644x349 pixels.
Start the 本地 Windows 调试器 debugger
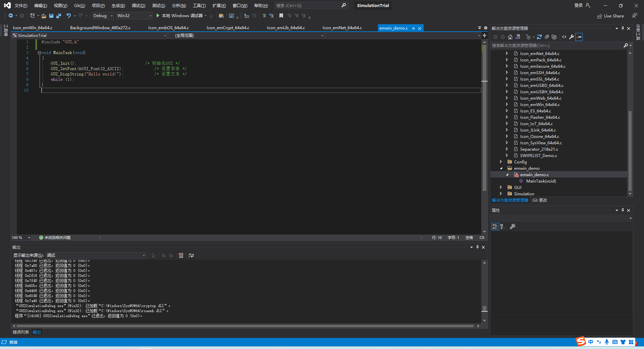[180, 16]
